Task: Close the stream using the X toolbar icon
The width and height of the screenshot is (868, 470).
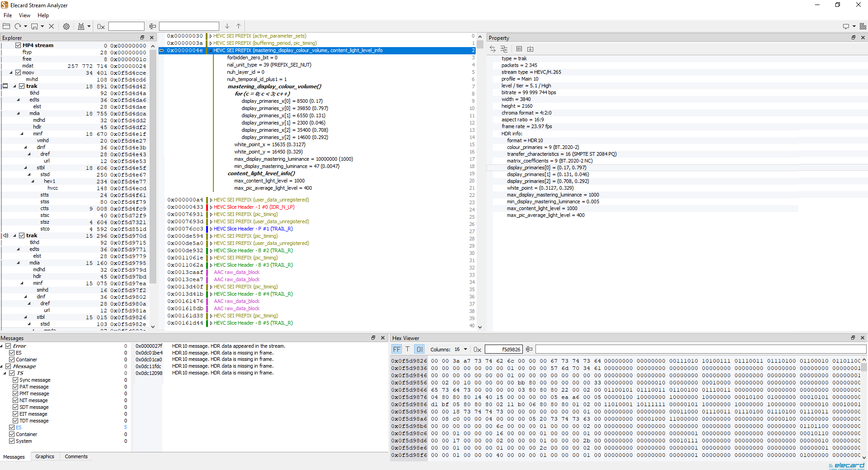Action: [x=51, y=26]
